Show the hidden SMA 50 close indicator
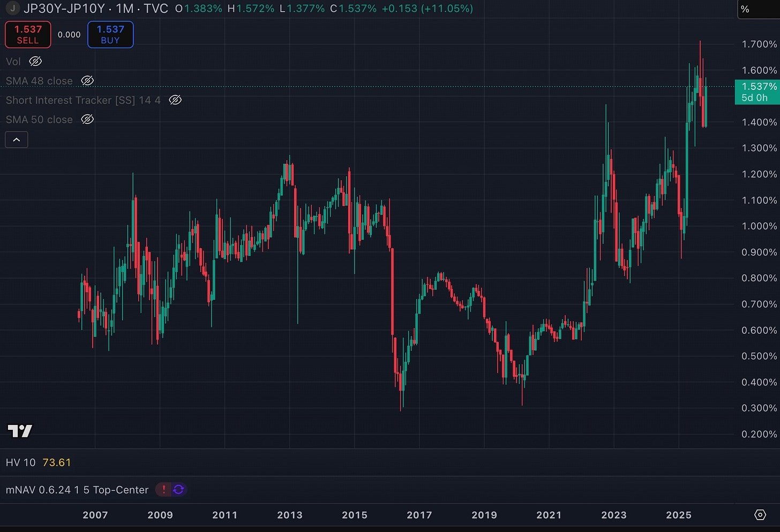 (x=87, y=119)
